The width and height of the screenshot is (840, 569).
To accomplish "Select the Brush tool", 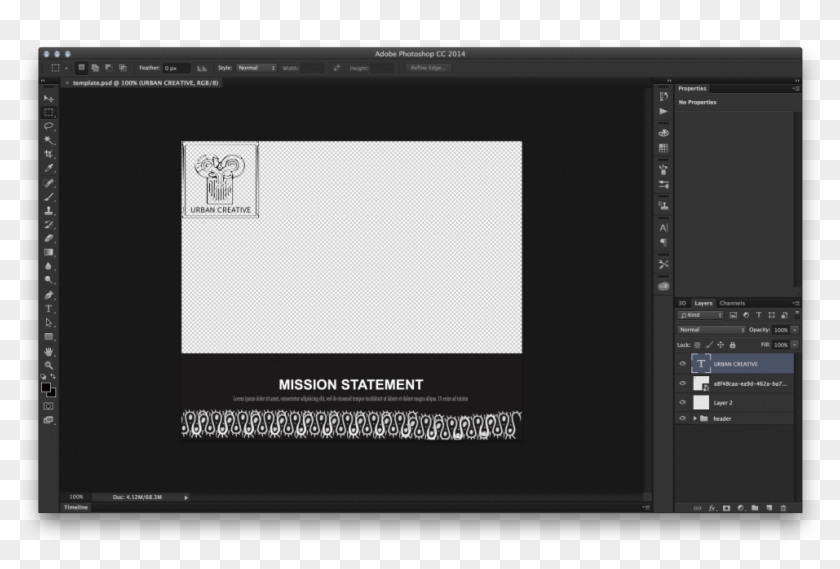I will (49, 197).
